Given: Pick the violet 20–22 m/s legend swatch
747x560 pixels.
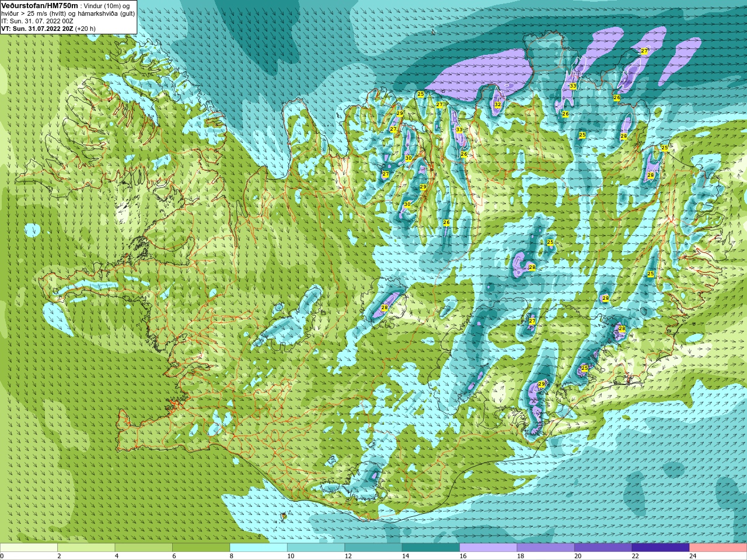Looking at the screenshot, I should tap(603, 547).
